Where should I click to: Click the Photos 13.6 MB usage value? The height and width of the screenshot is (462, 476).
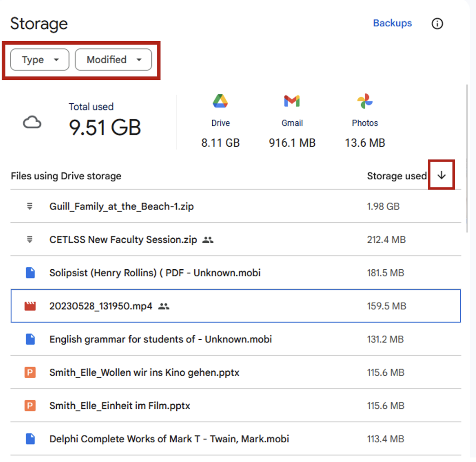click(365, 143)
